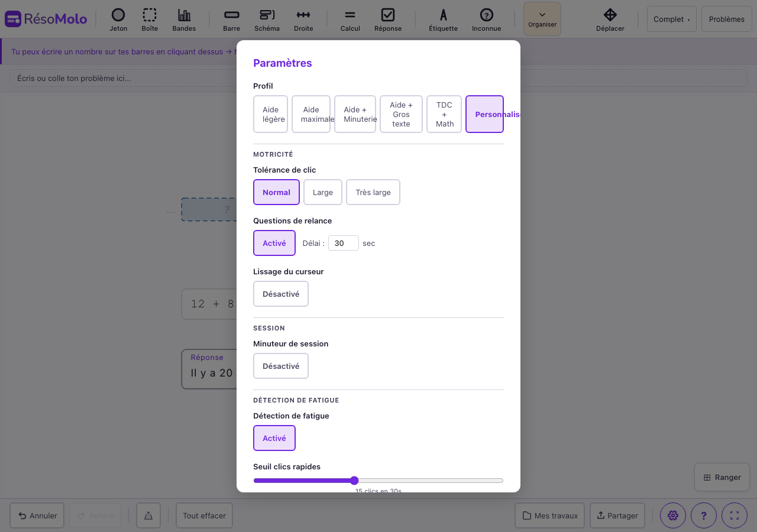Select the Boîte box tool
This screenshot has width=757, height=532.
tap(150, 20)
